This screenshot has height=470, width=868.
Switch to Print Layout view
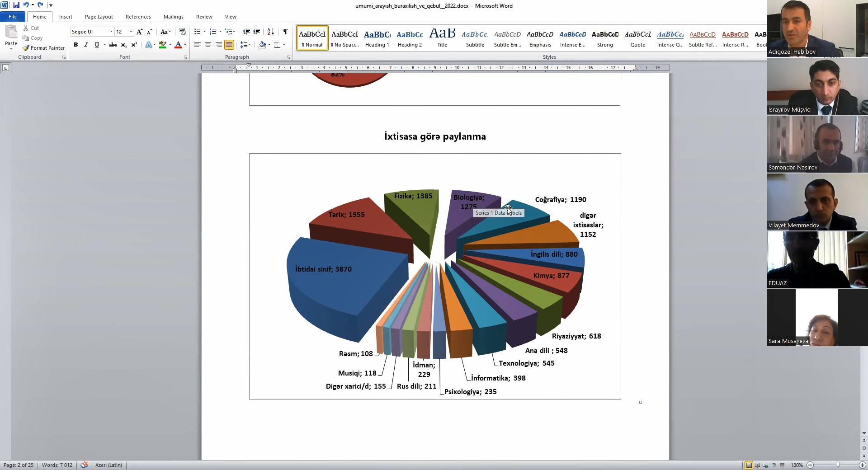coord(749,465)
